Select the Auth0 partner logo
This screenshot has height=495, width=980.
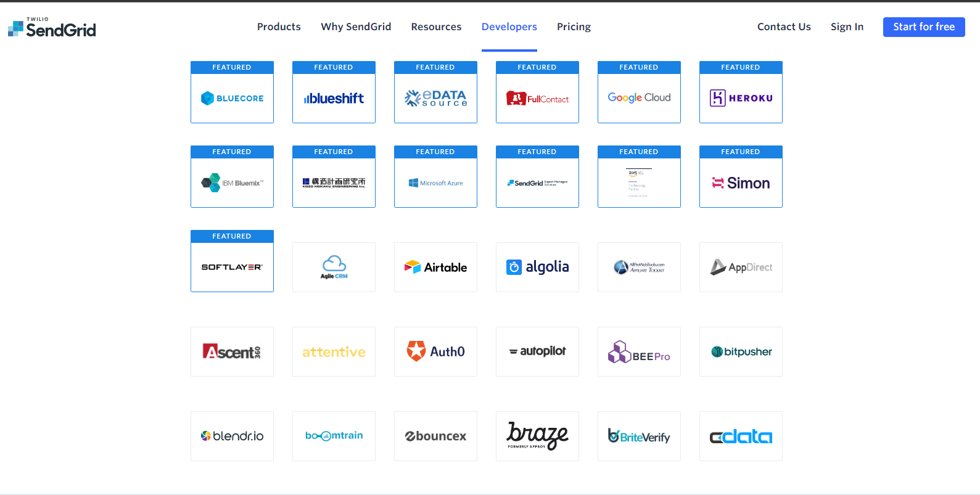(x=435, y=351)
